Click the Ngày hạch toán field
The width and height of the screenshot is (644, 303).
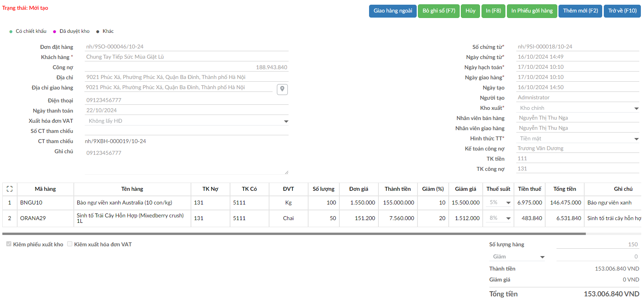578,67
